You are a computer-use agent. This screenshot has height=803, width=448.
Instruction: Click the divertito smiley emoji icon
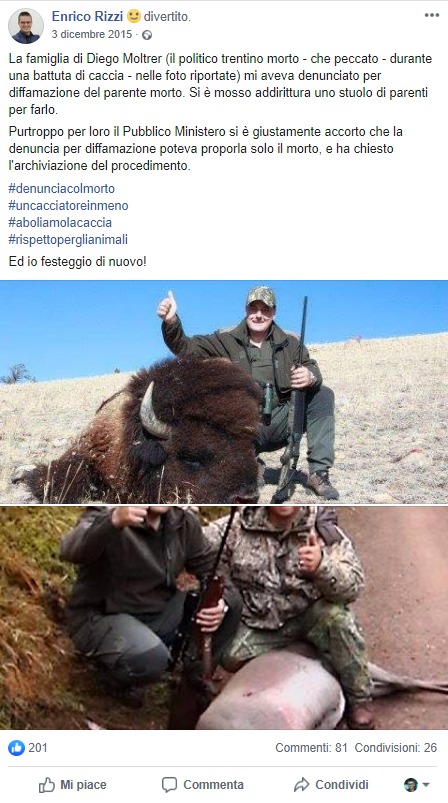[134, 16]
